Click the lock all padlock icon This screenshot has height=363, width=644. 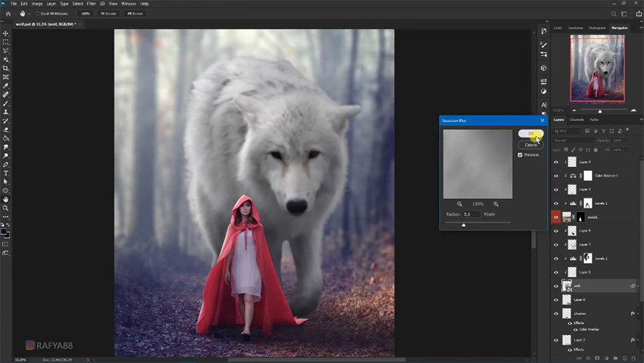(596, 150)
